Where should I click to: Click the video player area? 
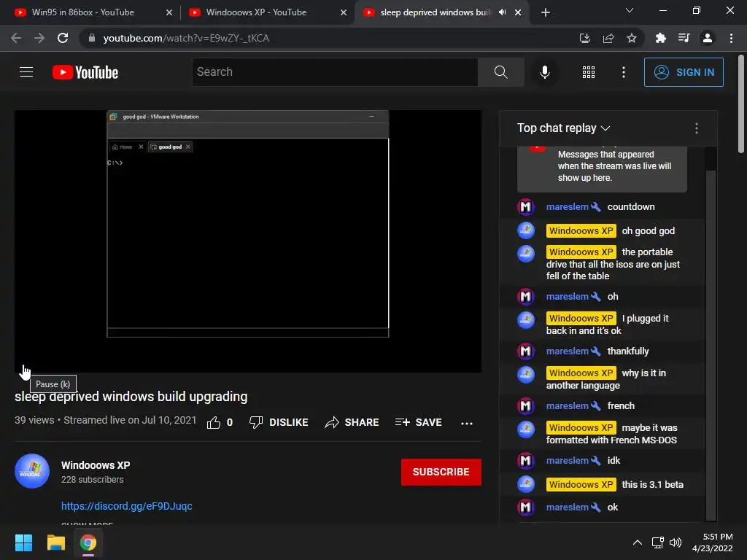click(x=248, y=241)
